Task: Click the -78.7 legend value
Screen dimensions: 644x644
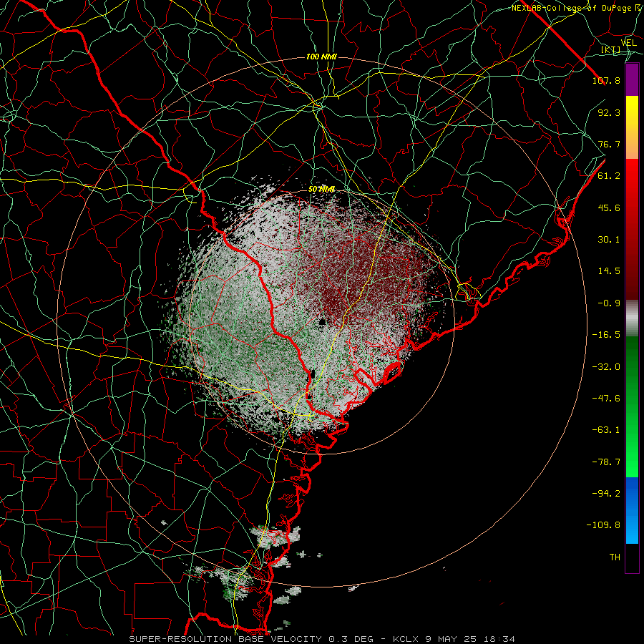Action: pos(606,462)
